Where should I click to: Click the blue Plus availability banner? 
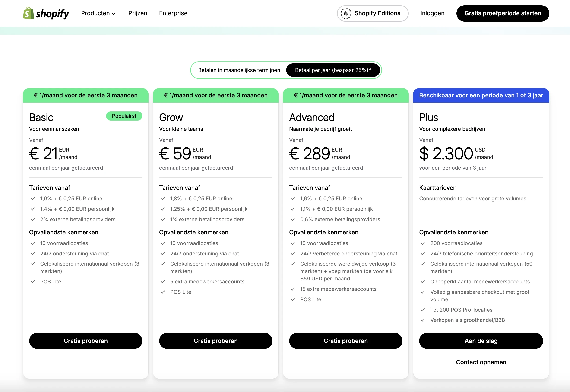(x=481, y=95)
